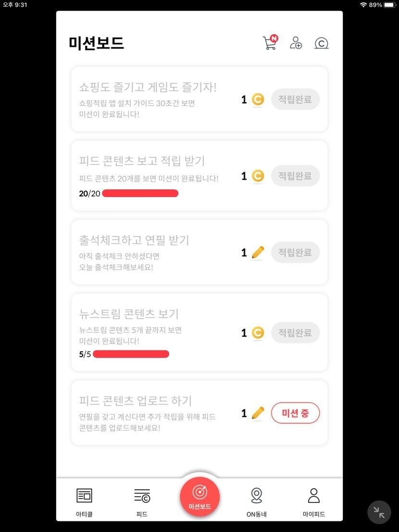The width and height of the screenshot is (399, 532).
Task: Open the 피드 콘텐츠 업로드 하기 mission title
Action: point(136,400)
